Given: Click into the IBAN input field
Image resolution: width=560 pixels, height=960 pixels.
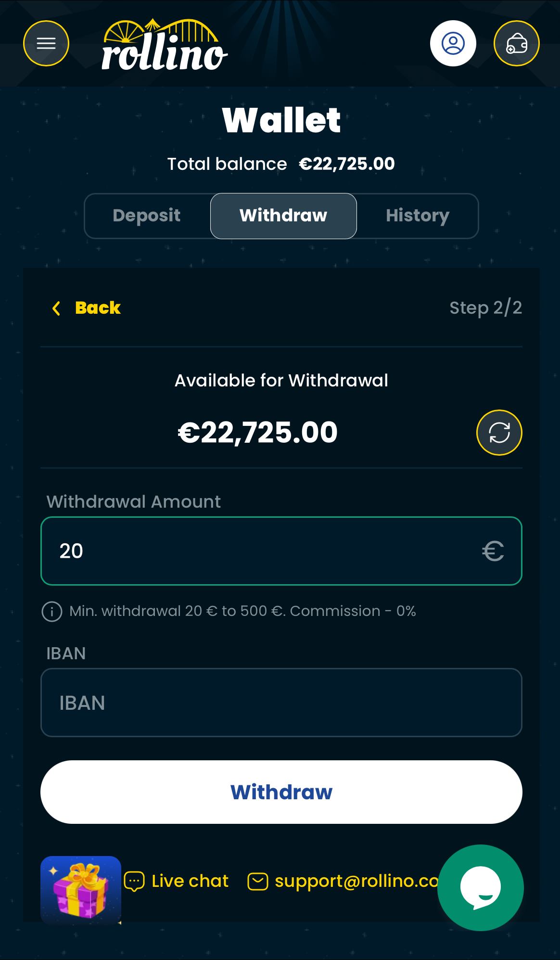Looking at the screenshot, I should point(281,703).
